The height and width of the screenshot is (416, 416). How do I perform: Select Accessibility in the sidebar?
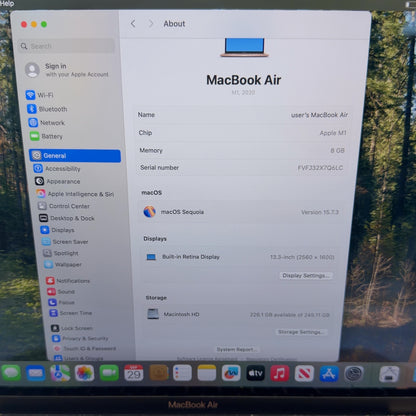click(x=57, y=169)
